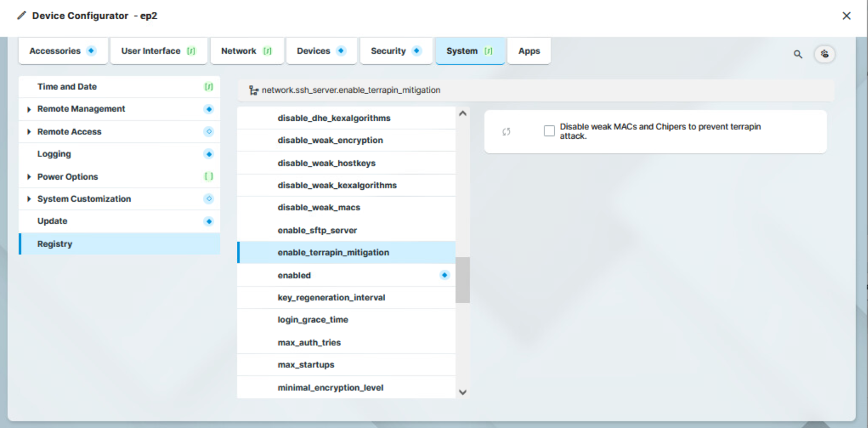
Task: Switch to the Security tab
Action: click(x=396, y=50)
